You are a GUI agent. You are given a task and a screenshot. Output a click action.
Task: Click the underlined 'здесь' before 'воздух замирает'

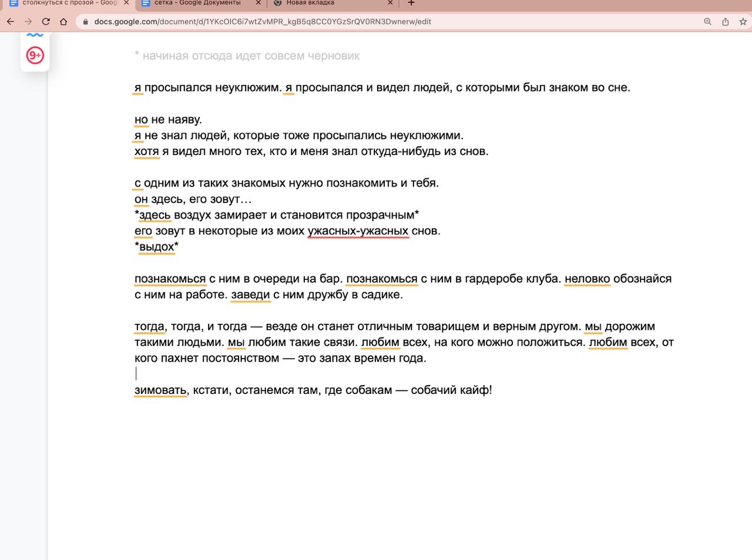click(155, 215)
